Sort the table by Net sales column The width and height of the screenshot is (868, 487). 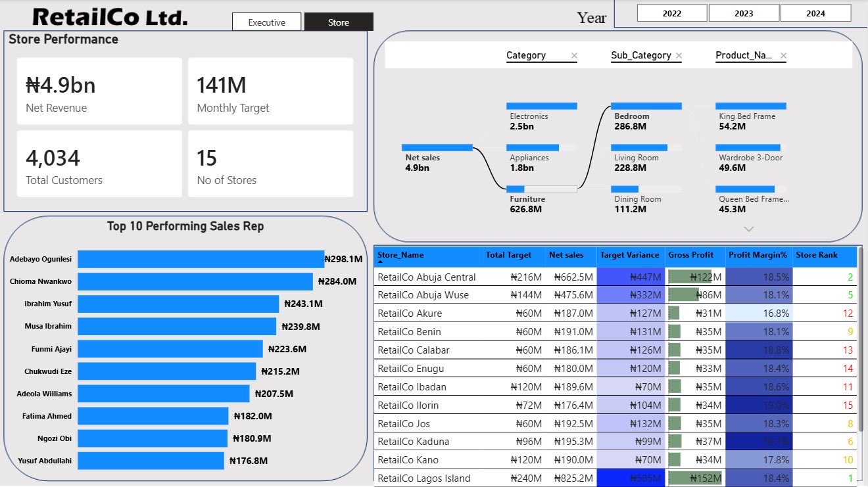pos(566,255)
